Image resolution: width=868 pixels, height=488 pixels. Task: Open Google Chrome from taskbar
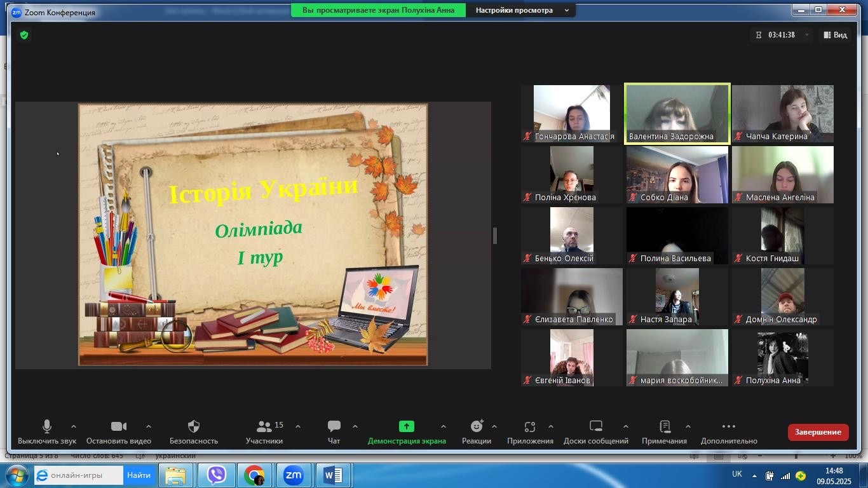click(254, 475)
